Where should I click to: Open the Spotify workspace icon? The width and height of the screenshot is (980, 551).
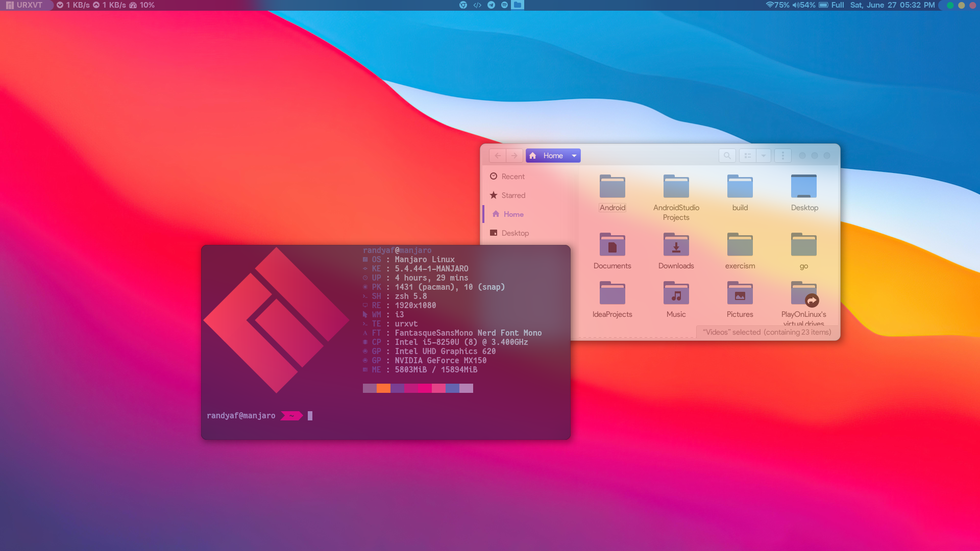coord(504,5)
